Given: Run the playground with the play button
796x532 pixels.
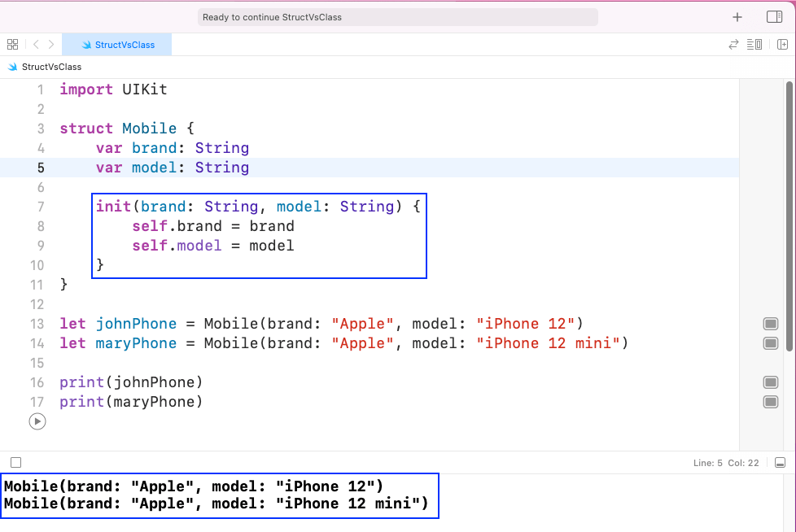Looking at the screenshot, I should (x=37, y=421).
